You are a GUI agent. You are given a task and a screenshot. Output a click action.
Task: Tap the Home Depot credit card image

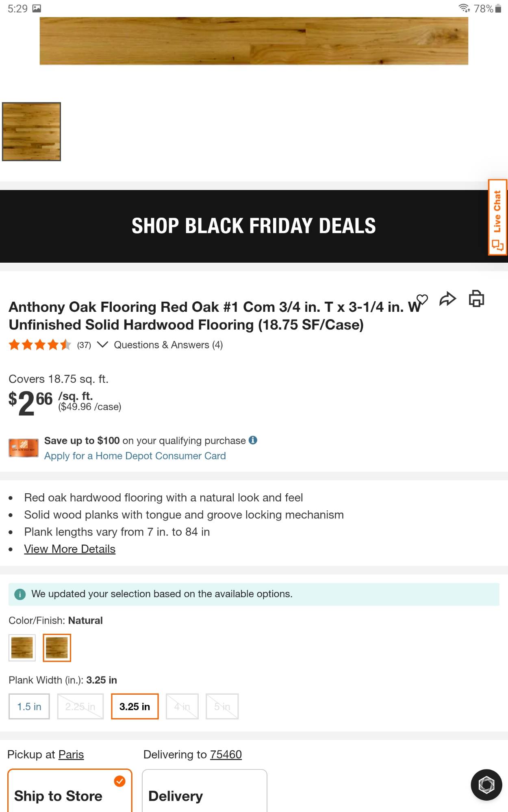[24, 448]
